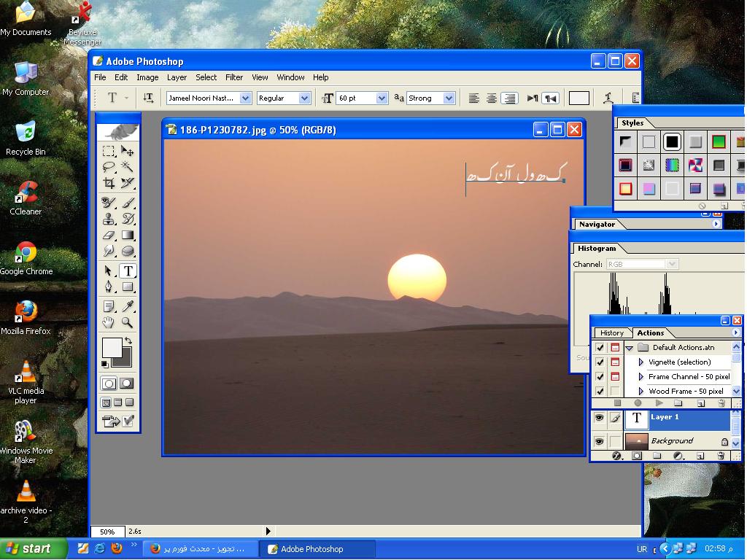Open warped text icon in options bar

coord(608,98)
